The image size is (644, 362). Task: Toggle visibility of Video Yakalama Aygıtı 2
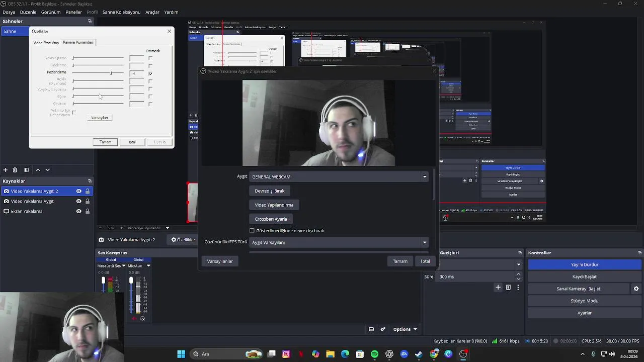point(78,191)
